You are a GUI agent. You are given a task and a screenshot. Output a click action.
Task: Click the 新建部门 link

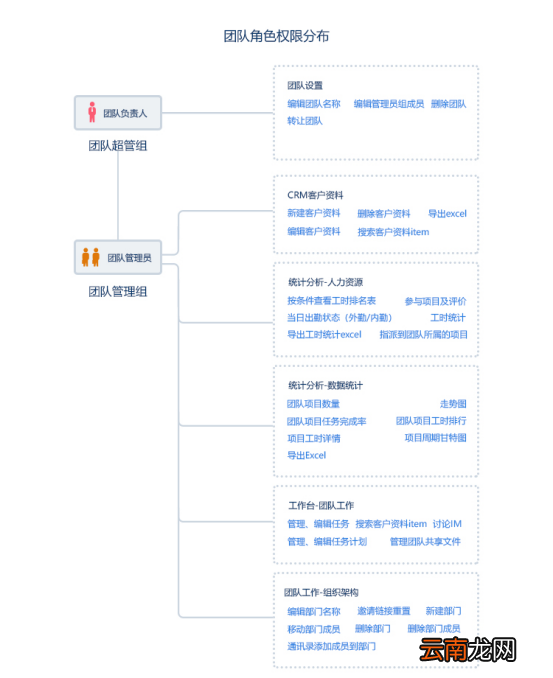click(443, 611)
